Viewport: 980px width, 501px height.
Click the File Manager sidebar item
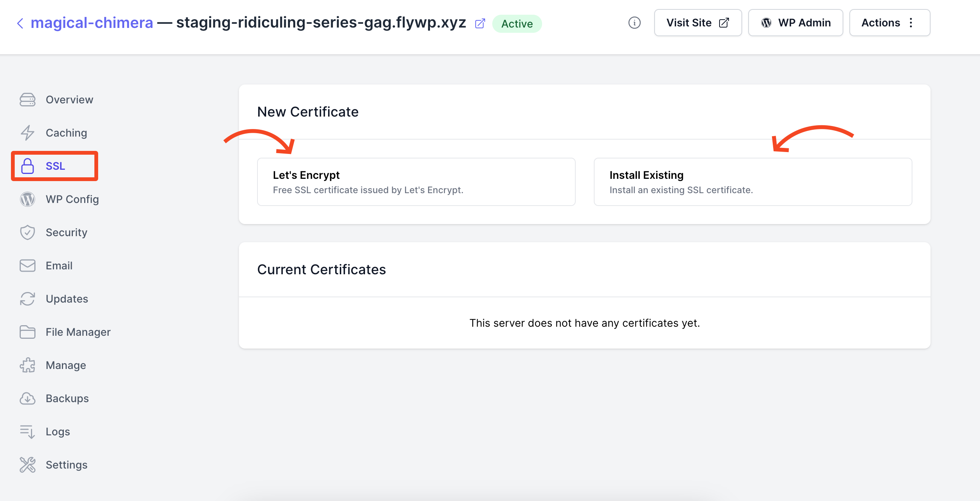pos(78,332)
